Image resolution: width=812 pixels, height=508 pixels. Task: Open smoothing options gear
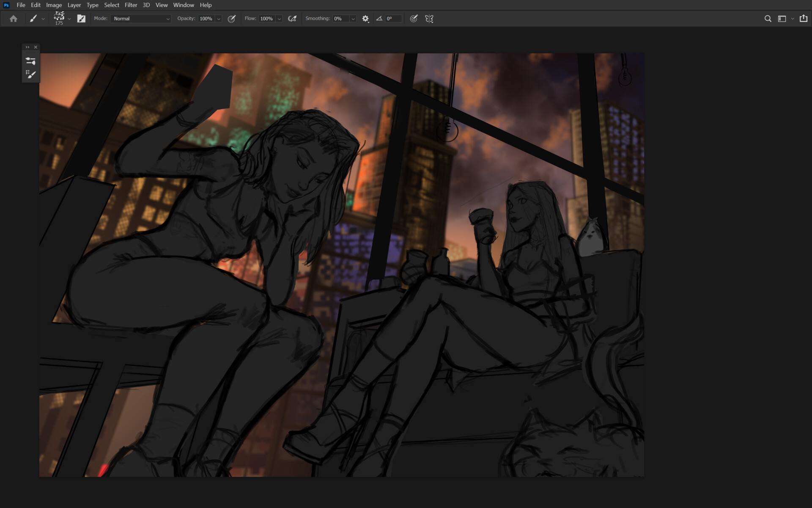pos(365,19)
